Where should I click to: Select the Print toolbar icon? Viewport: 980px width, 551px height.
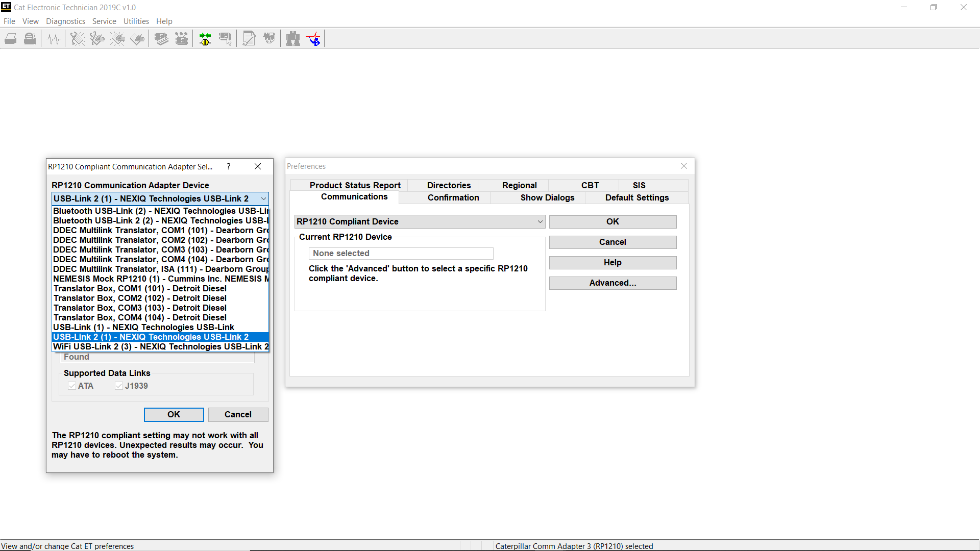coord(10,38)
